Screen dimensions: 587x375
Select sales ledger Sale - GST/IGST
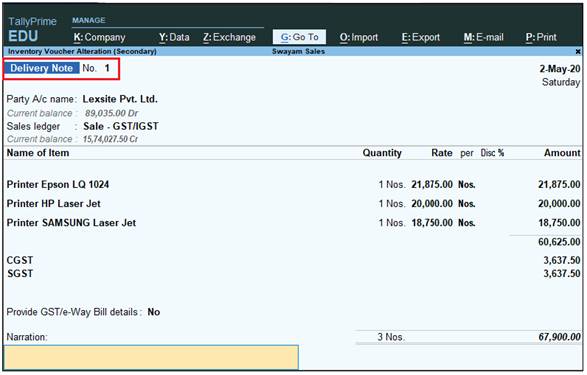coord(121,126)
